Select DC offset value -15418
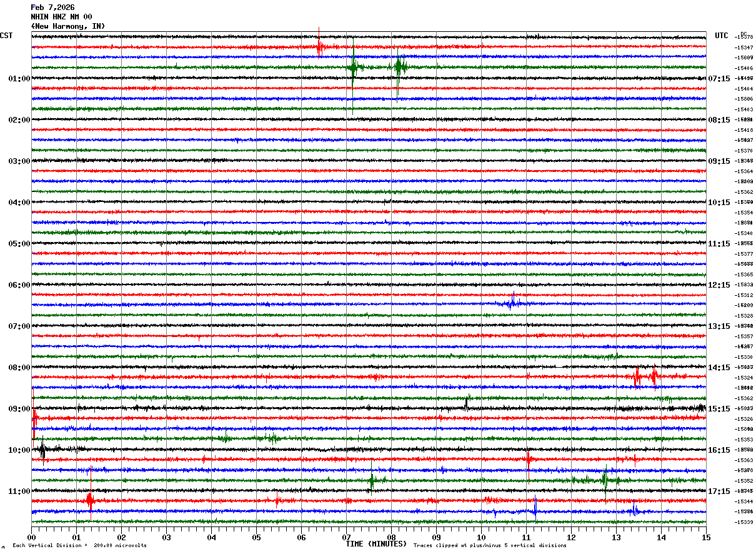Screen dimensions: 756x554 click(744, 130)
